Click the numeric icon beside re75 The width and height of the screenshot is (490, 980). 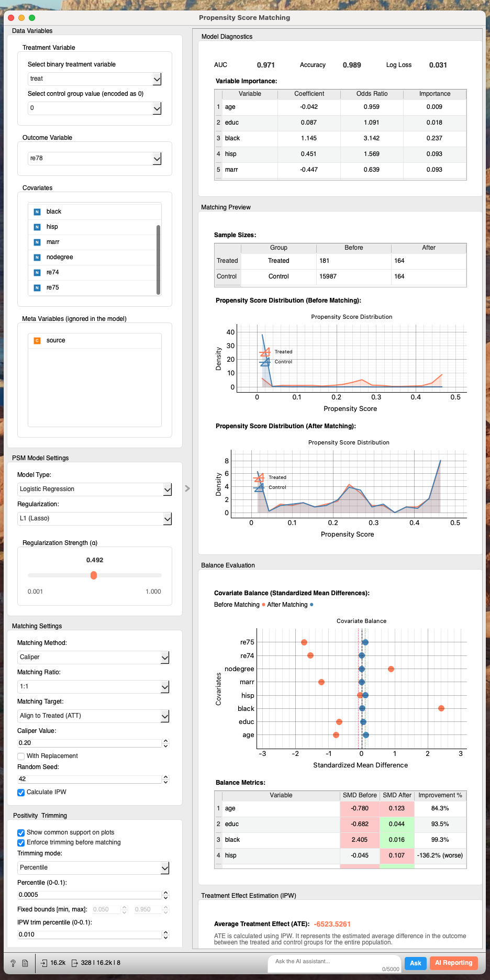(37, 287)
